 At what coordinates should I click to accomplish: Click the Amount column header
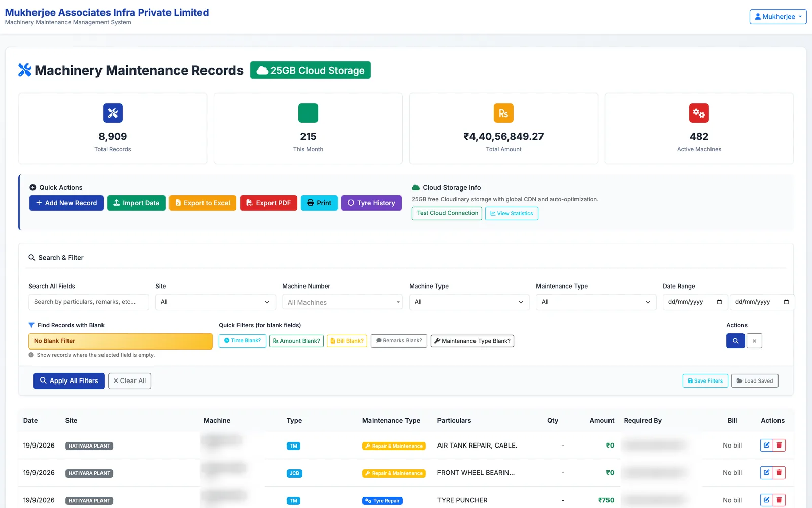[x=601, y=420]
